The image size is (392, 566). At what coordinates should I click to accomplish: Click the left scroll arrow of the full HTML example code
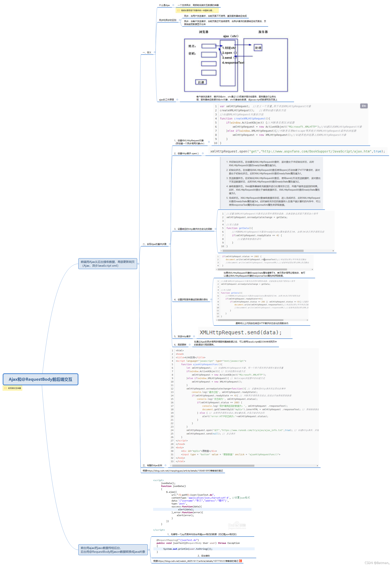[x=171, y=466]
